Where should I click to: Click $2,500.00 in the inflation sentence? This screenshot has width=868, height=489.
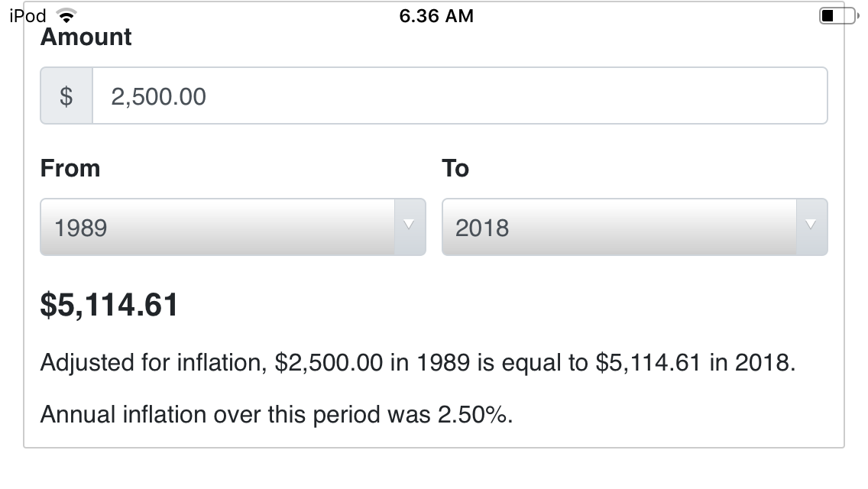coord(329,363)
